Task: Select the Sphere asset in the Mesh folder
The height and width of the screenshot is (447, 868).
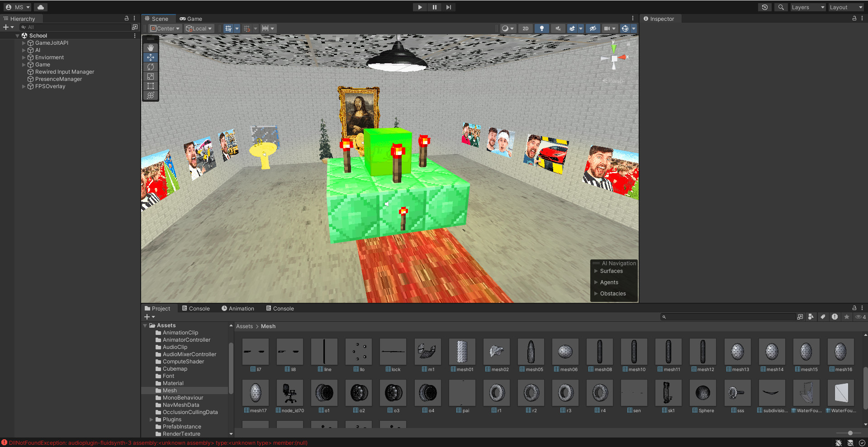Action: tap(702, 392)
